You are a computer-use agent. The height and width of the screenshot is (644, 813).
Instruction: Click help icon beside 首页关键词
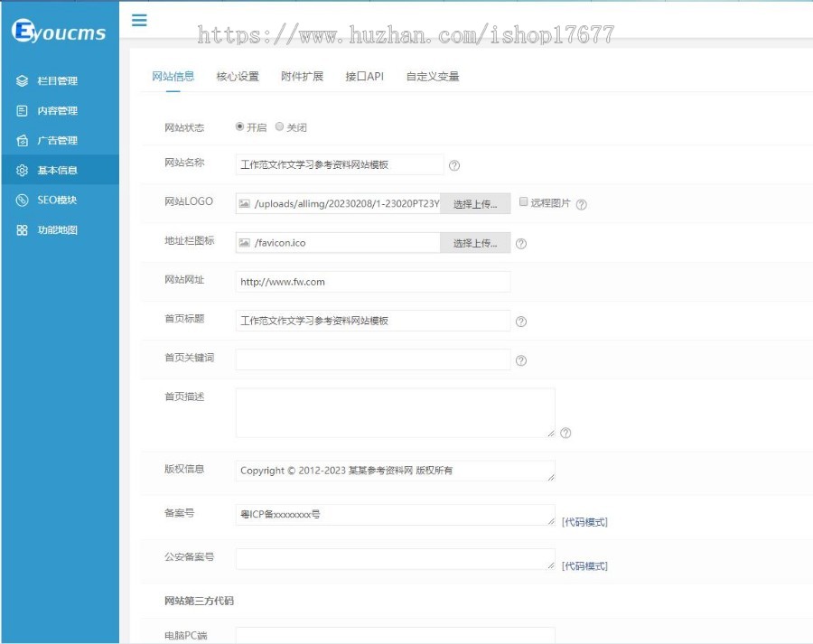point(521,360)
